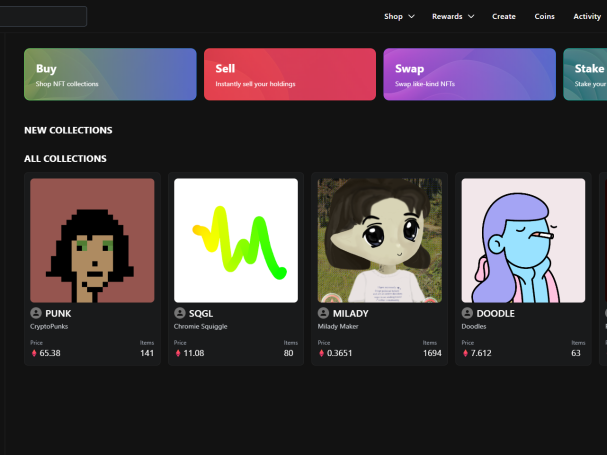Click the PUNK creator avatar icon
Image resolution: width=607 pixels, height=455 pixels.
tap(36, 313)
